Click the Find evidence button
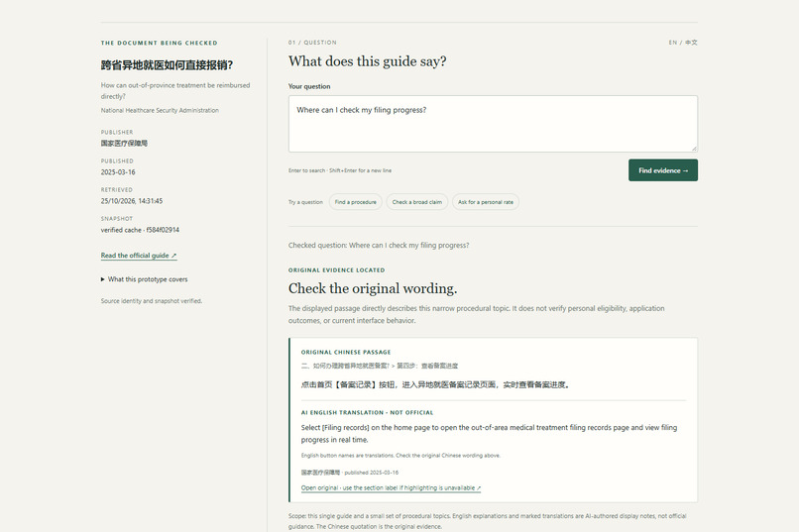 point(663,170)
